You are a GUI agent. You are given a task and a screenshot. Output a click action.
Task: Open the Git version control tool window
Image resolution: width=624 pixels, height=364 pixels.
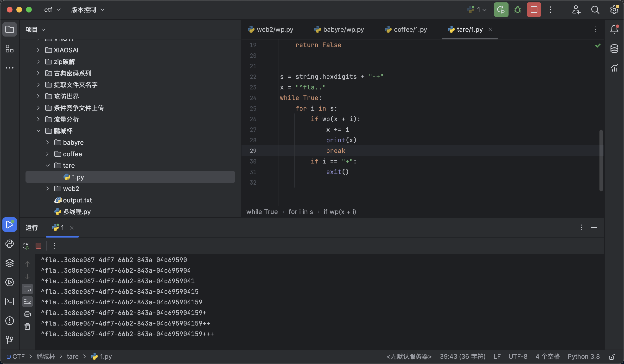tap(9, 340)
